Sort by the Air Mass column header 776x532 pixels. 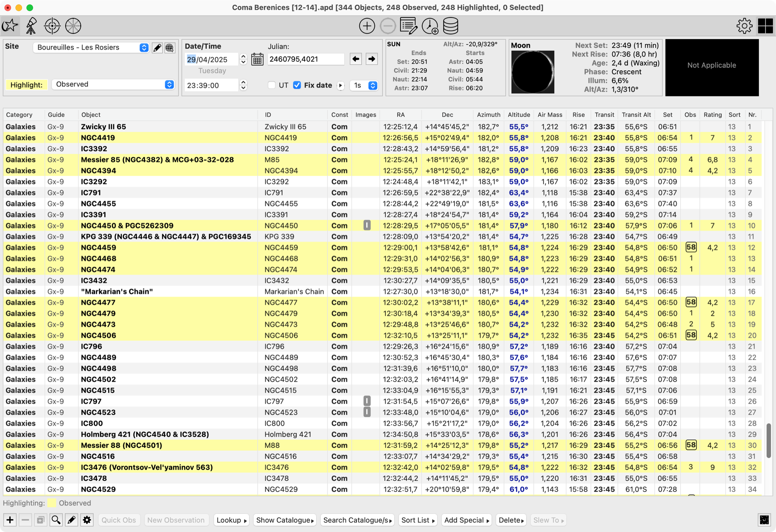550,115
